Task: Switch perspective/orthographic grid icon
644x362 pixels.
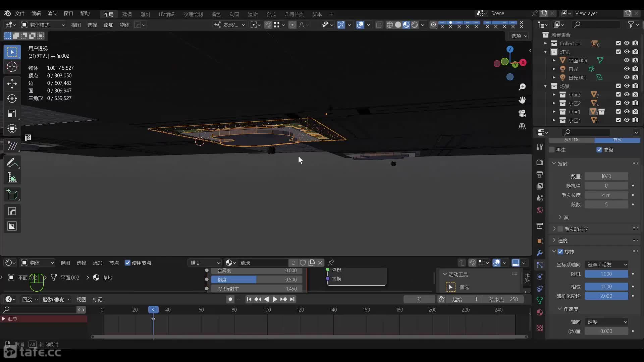Action: [x=522, y=126]
